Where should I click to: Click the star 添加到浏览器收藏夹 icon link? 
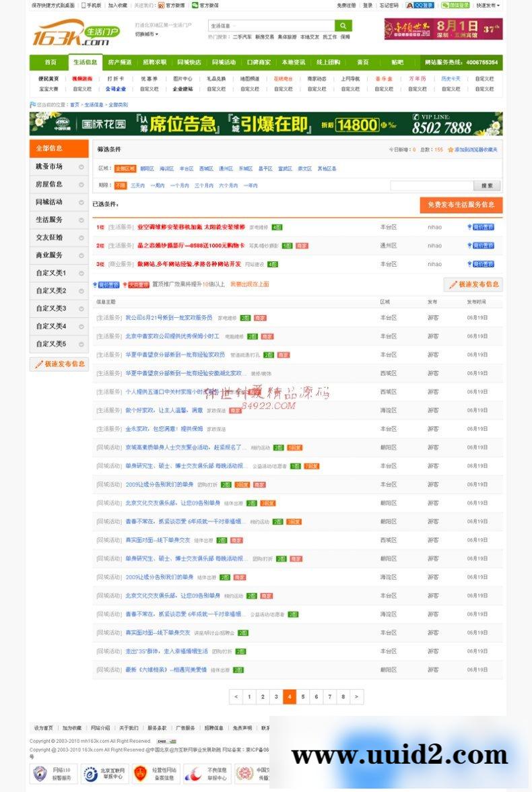tap(472, 150)
